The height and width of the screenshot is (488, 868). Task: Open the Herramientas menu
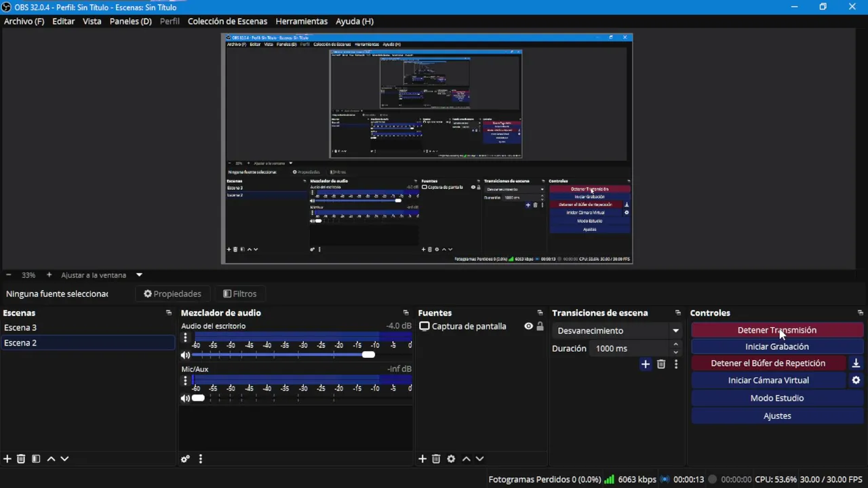coord(301,21)
